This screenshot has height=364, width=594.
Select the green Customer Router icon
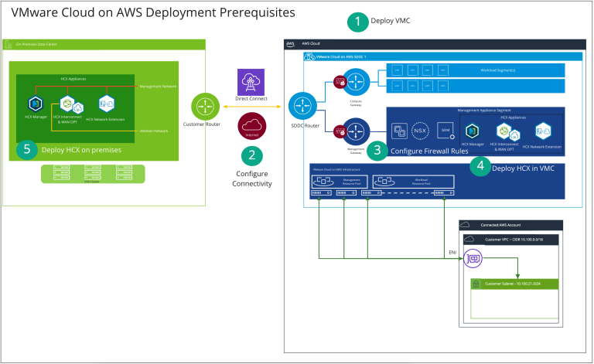pyautogui.click(x=205, y=107)
